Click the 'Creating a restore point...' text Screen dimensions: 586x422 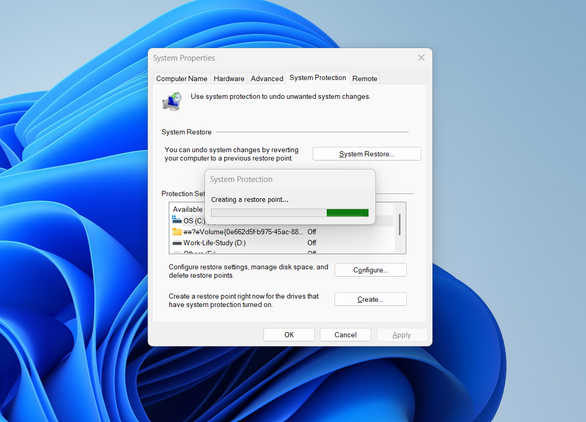250,200
